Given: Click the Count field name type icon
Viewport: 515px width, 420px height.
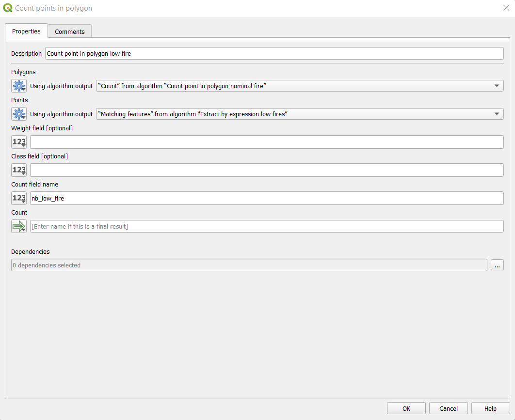Looking at the screenshot, I should click(x=19, y=199).
